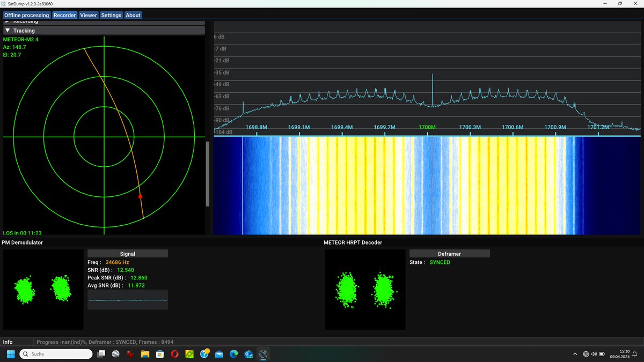This screenshot has width=644, height=362.
Task: Open the File Explorer taskbar icon
Action: (x=145, y=354)
